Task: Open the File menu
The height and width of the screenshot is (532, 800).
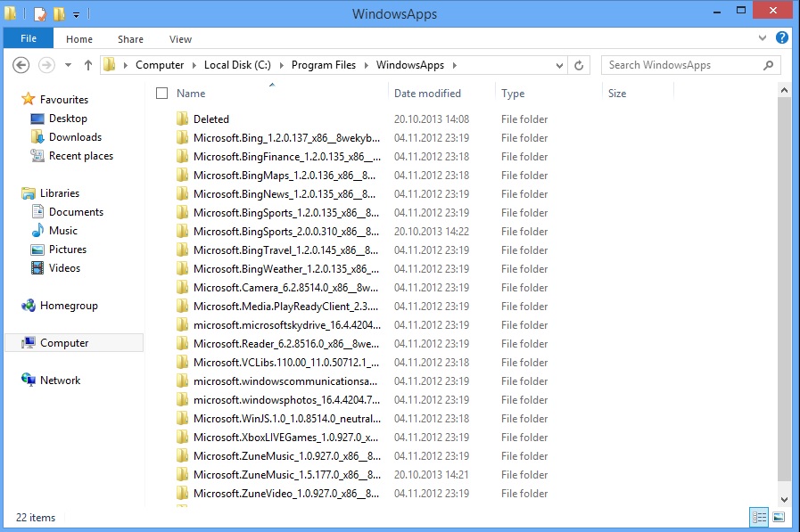Action: coord(29,38)
